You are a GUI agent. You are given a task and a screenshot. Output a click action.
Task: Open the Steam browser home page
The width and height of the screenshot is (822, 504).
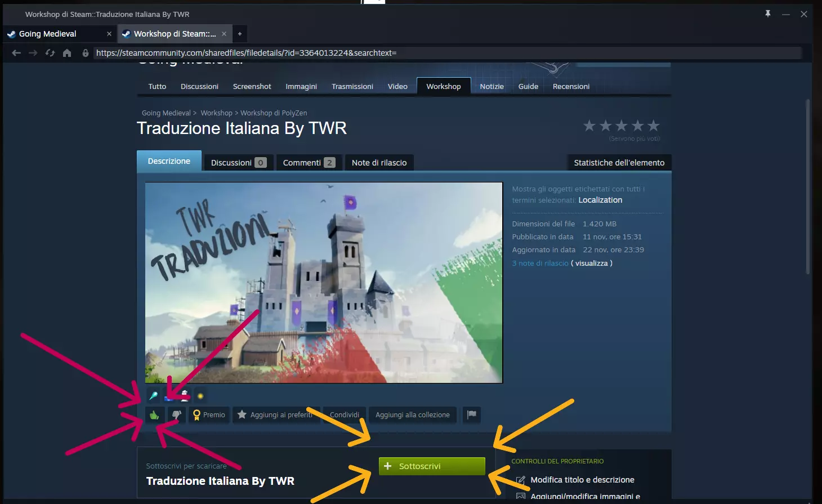[x=67, y=53]
